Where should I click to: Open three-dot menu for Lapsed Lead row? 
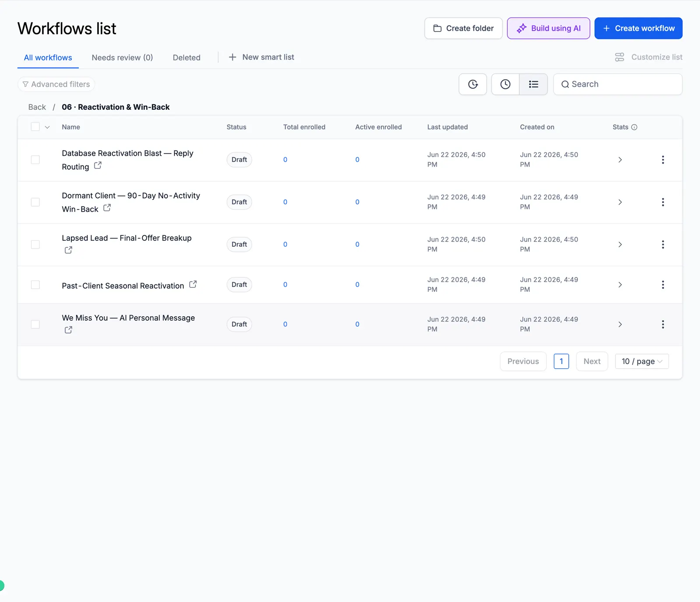[x=663, y=245]
